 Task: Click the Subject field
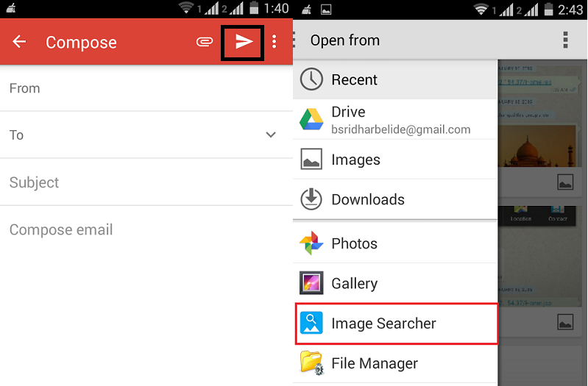pos(146,182)
